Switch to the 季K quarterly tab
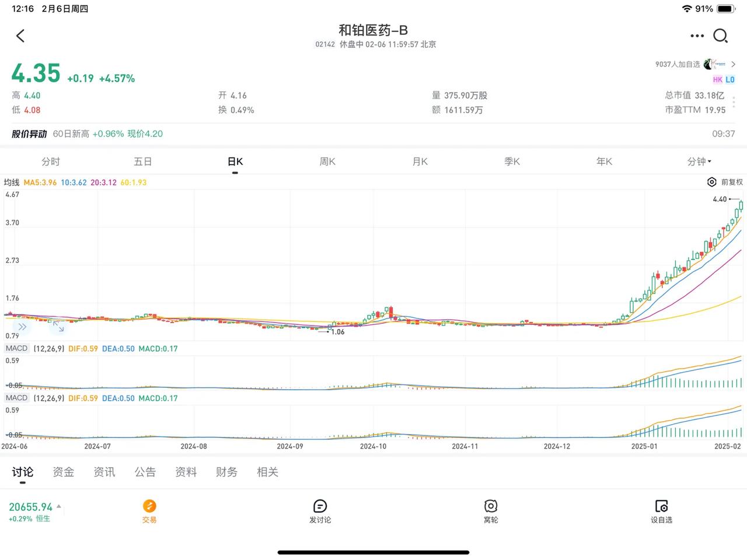 [x=512, y=162]
